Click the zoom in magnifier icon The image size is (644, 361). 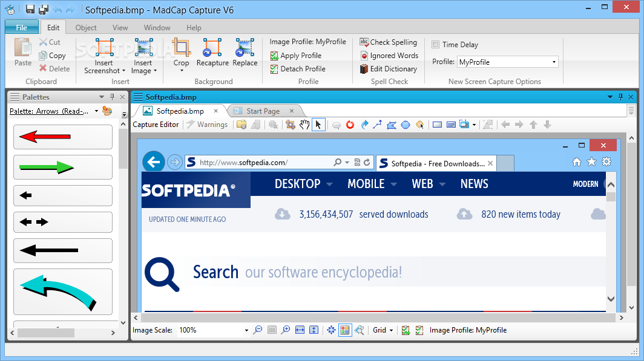pyautogui.click(x=286, y=330)
